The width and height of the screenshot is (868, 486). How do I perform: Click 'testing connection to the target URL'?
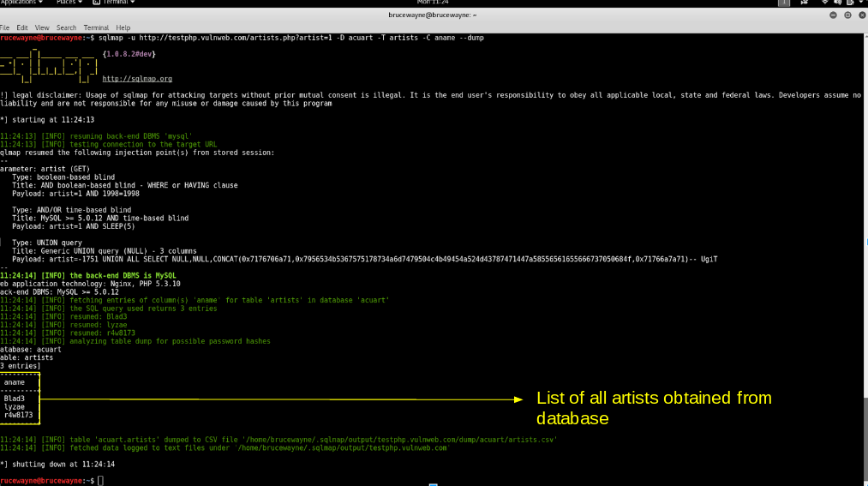(109, 145)
